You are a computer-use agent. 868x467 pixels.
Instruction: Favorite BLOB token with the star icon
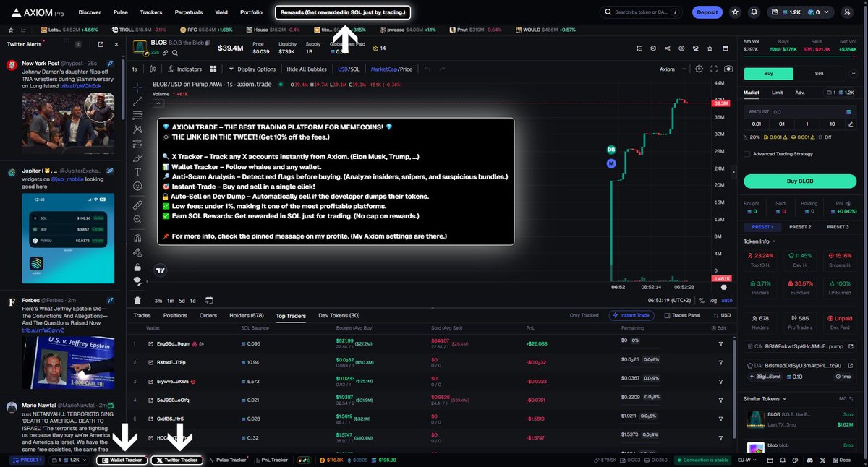[x=710, y=48]
